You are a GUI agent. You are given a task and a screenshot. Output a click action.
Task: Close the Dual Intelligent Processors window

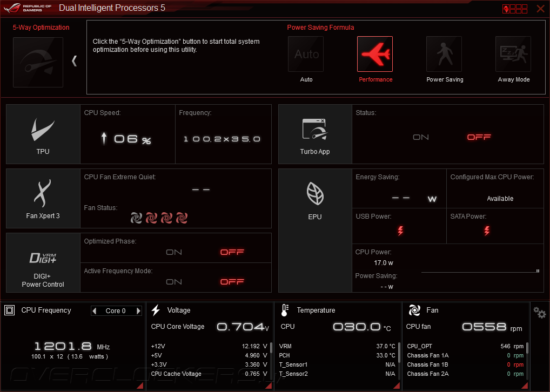pyautogui.click(x=540, y=9)
